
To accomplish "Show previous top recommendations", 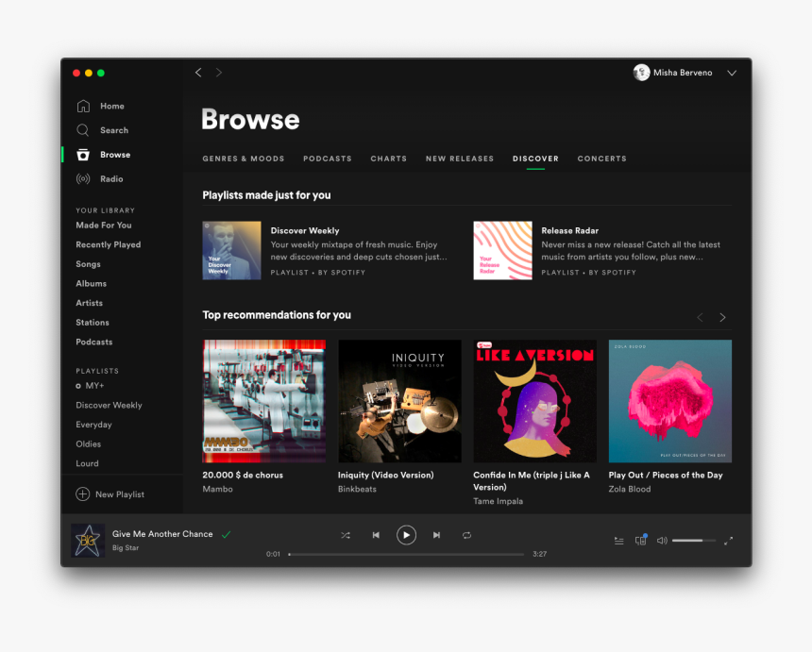I will click(x=700, y=317).
